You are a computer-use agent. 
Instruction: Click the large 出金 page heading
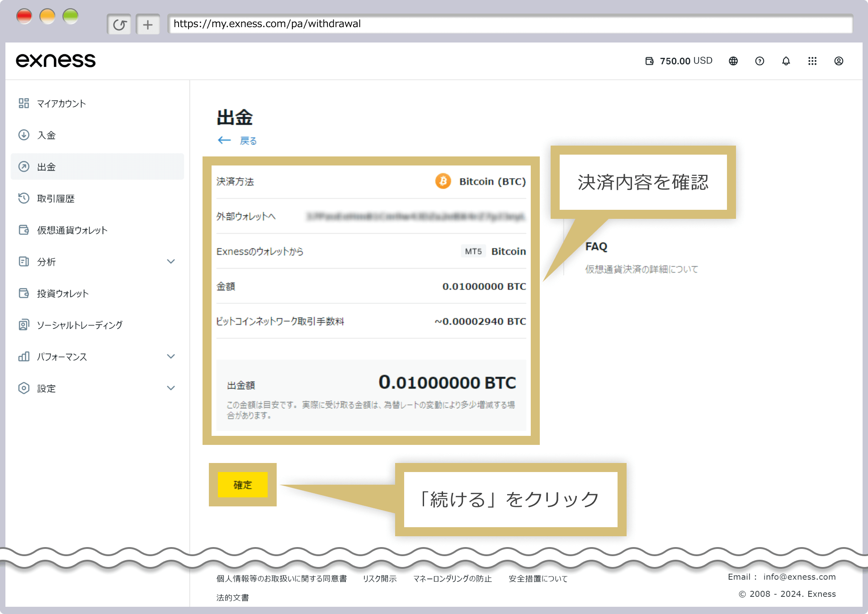[x=235, y=118]
